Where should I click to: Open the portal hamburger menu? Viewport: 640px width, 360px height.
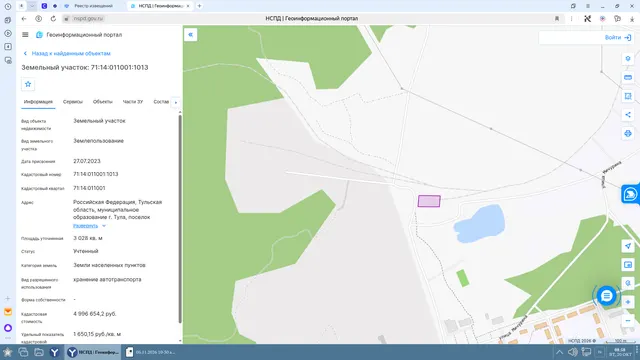(25, 35)
